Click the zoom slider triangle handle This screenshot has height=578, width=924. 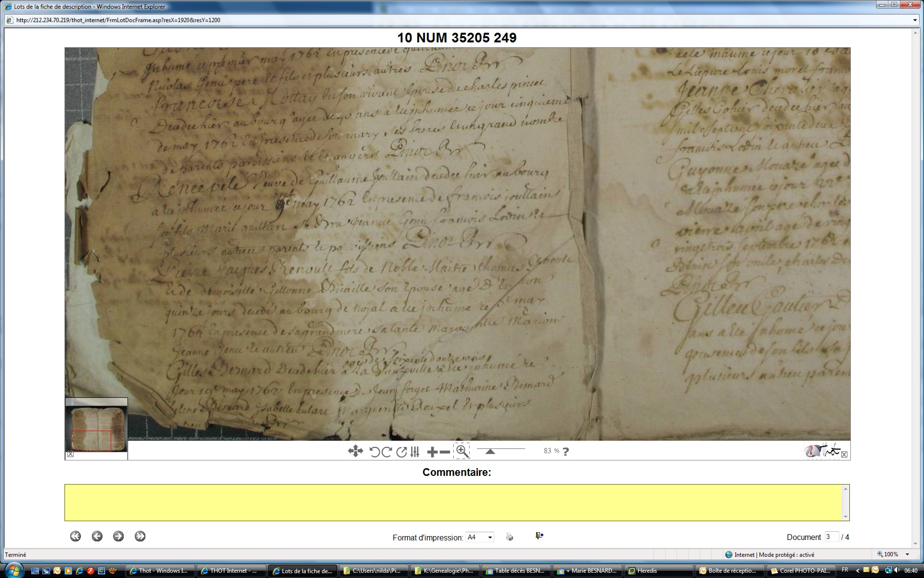click(490, 452)
